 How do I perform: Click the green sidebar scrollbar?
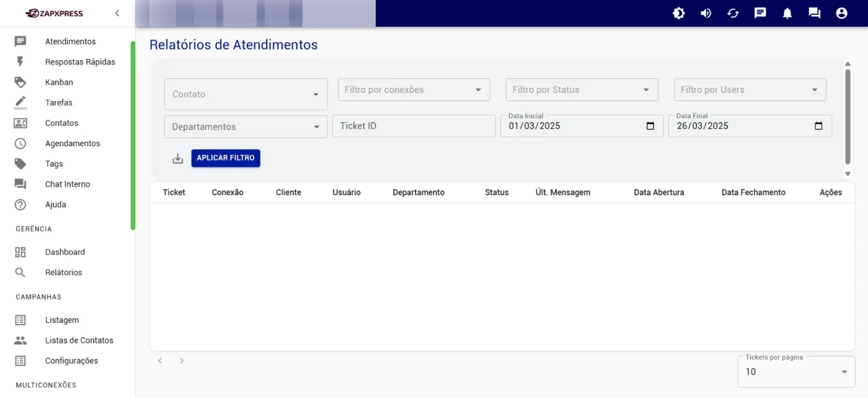pyautogui.click(x=133, y=136)
